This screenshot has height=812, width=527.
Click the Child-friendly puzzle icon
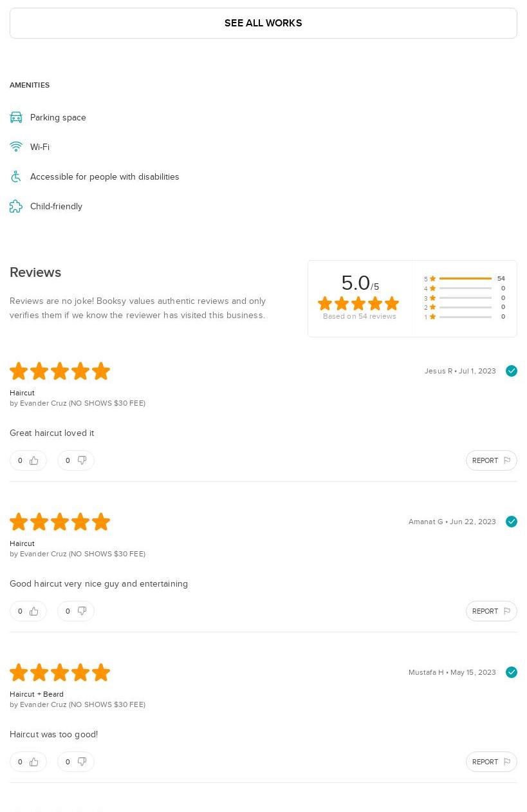pyautogui.click(x=16, y=206)
